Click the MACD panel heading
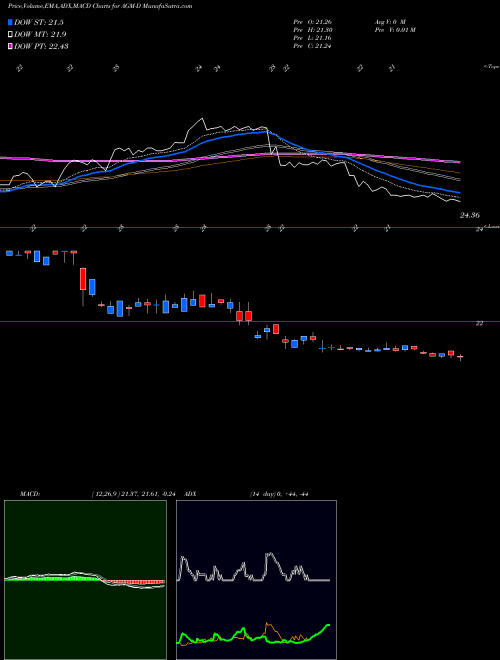Screen dimensions: 500x660 [30, 494]
